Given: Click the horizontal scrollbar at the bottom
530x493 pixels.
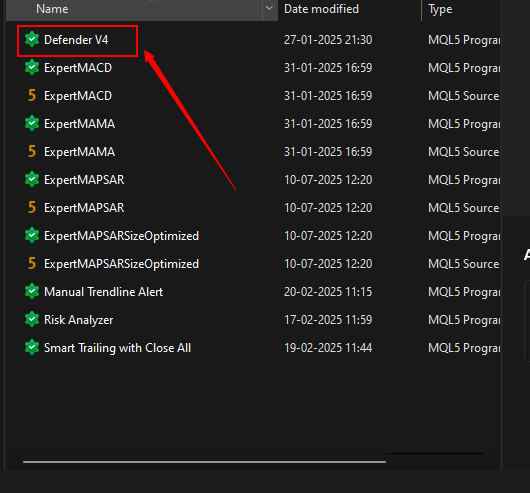Looking at the screenshot, I should point(204,462).
